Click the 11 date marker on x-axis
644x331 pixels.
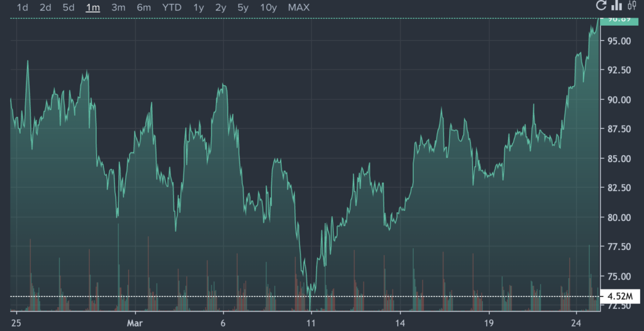coord(310,322)
